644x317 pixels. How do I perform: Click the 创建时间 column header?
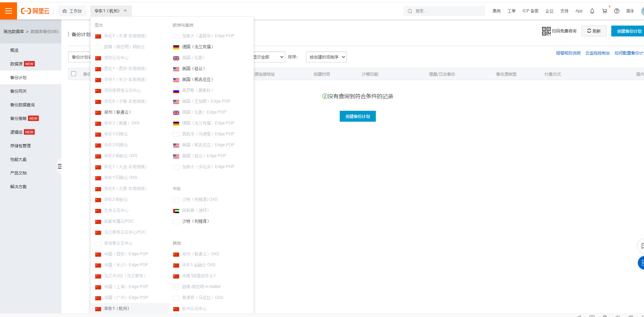point(322,74)
